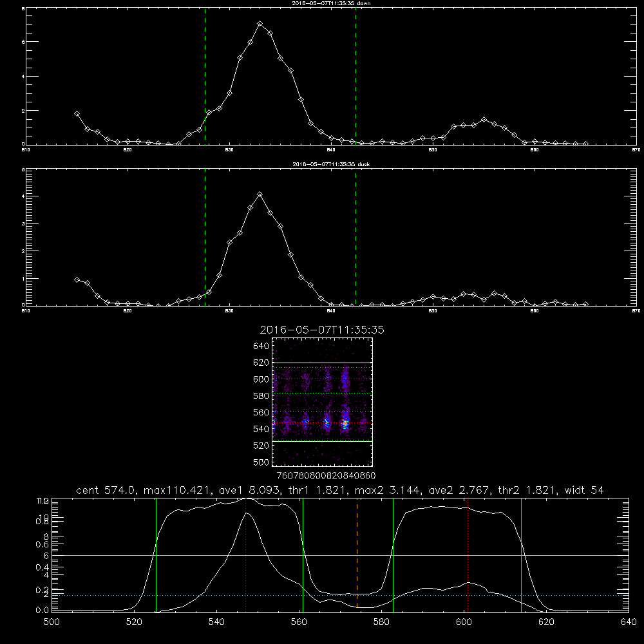Click the '540' label on bottom plot x-axis
The width and height of the screenshot is (644, 644).
(x=216, y=622)
